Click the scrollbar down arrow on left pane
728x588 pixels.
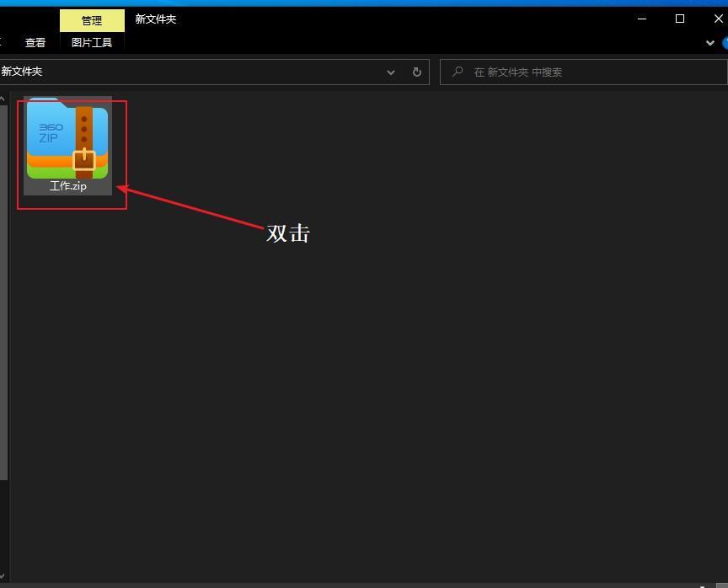pos(3,576)
